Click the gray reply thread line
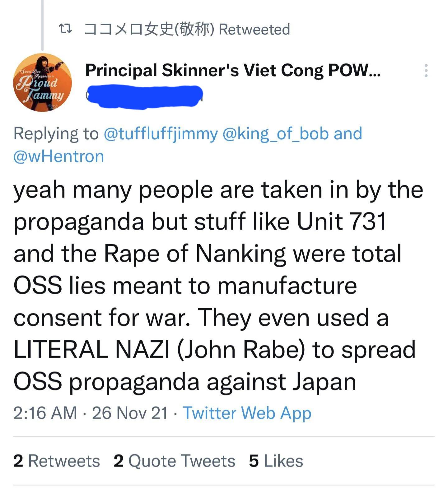The width and height of the screenshot is (448, 490). tap(42, 25)
